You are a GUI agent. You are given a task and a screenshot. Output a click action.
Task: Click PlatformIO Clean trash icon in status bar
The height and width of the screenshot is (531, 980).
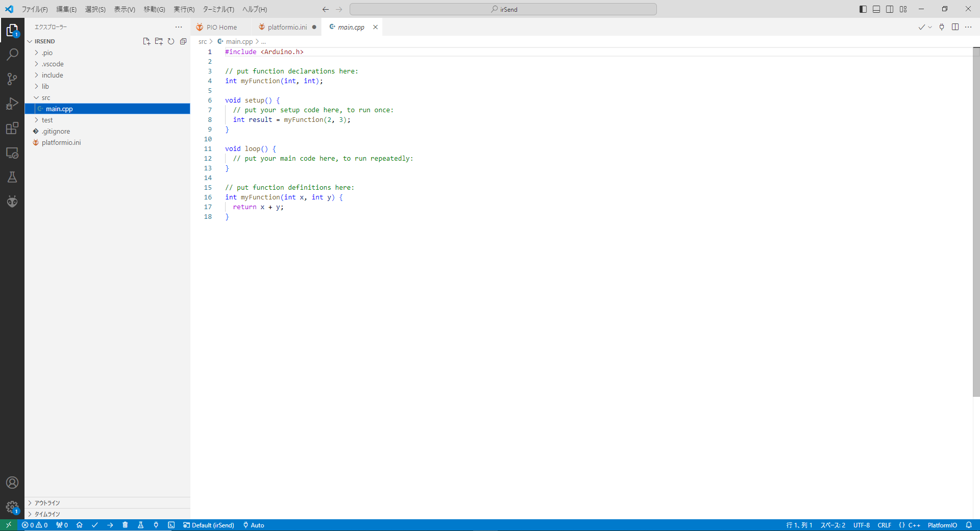pyautogui.click(x=125, y=525)
